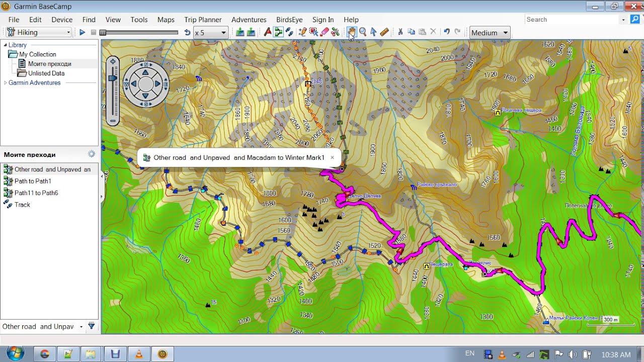Stop playback with the stop button
Image resolution: width=644 pixels, height=362 pixels.
click(x=94, y=33)
